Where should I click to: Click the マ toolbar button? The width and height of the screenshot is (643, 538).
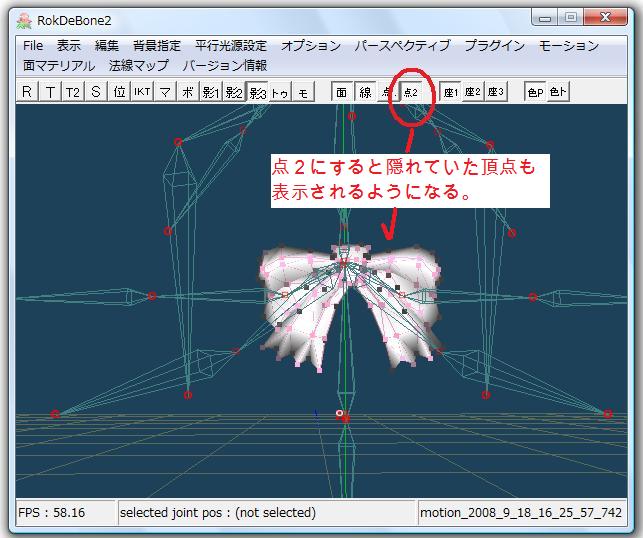[x=166, y=92]
